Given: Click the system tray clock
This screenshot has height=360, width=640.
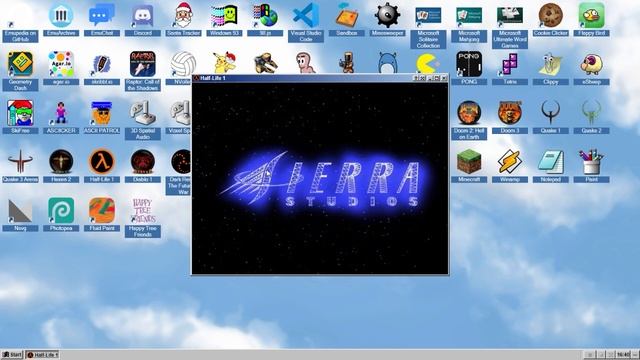Looking at the screenshot, I should pos(623,355).
